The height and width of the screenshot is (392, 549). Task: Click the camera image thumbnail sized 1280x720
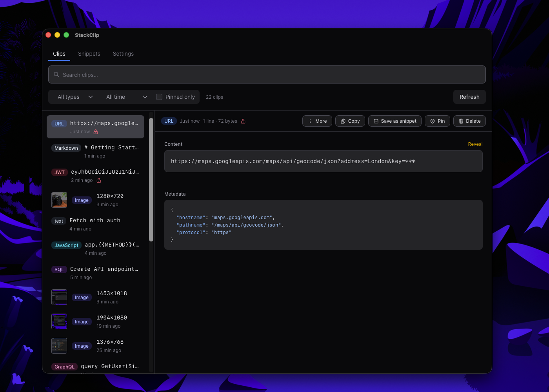point(59,200)
